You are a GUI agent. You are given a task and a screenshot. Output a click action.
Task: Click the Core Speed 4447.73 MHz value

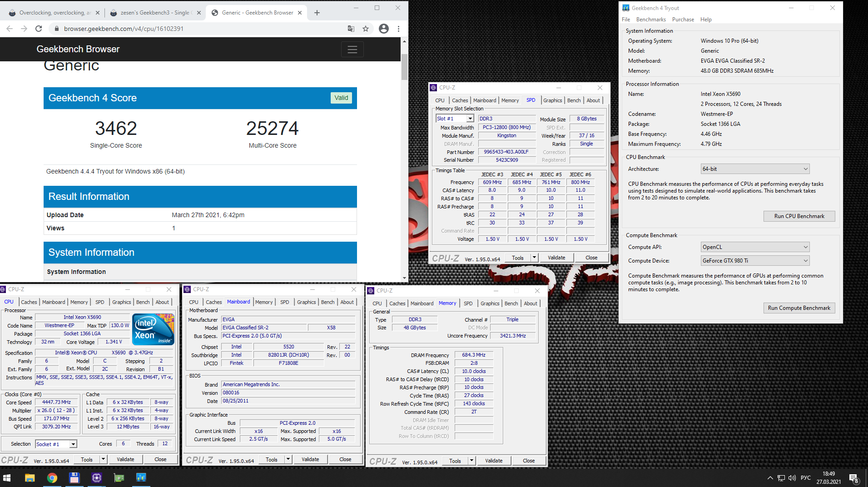(x=56, y=403)
